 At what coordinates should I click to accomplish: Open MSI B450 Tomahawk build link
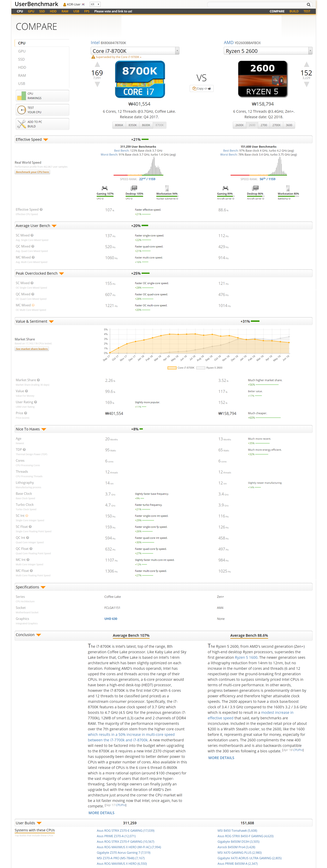237,831
